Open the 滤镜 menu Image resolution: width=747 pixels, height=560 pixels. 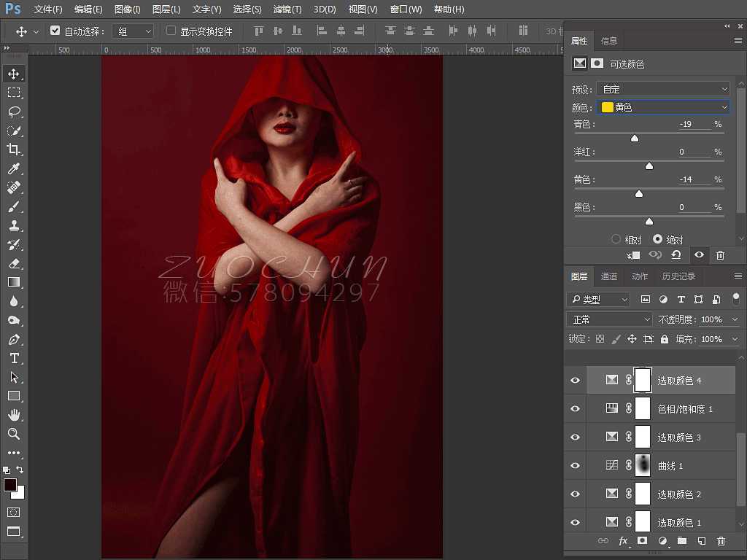[286, 9]
